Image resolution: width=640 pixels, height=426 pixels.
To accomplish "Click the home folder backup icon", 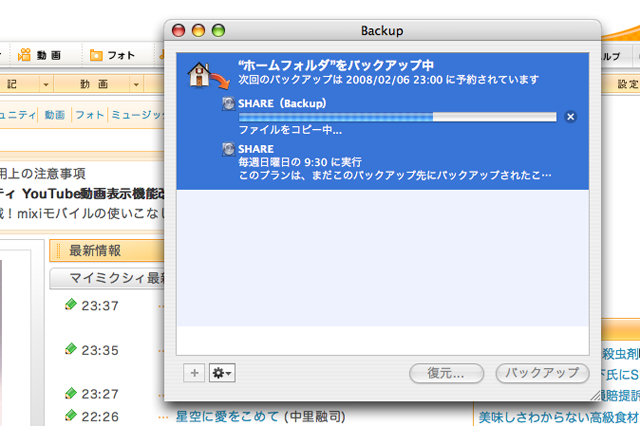I will [x=208, y=75].
